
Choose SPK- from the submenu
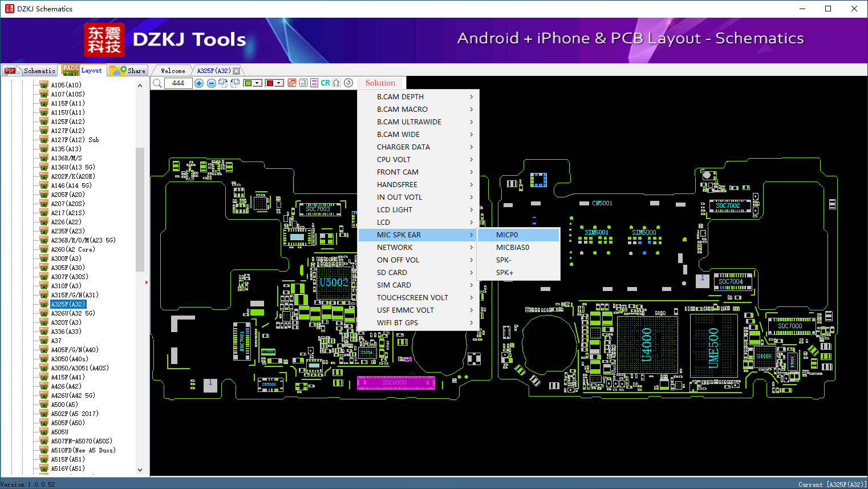click(518, 260)
